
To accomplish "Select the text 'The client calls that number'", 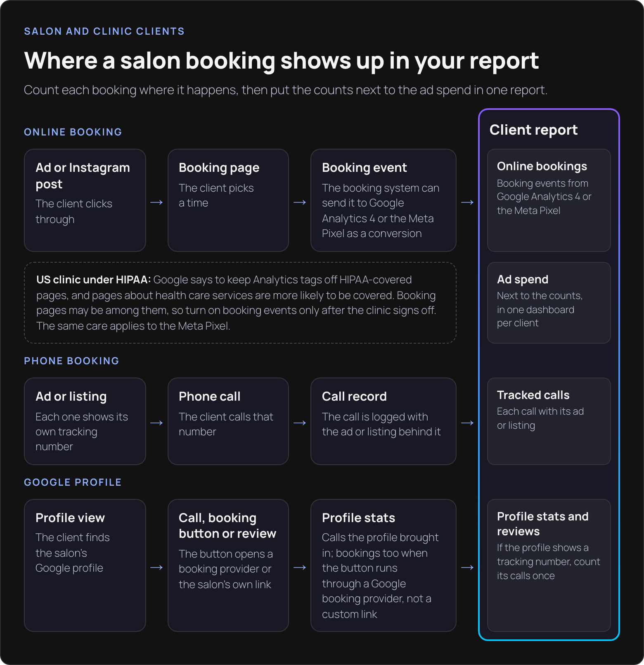I will tap(226, 424).
